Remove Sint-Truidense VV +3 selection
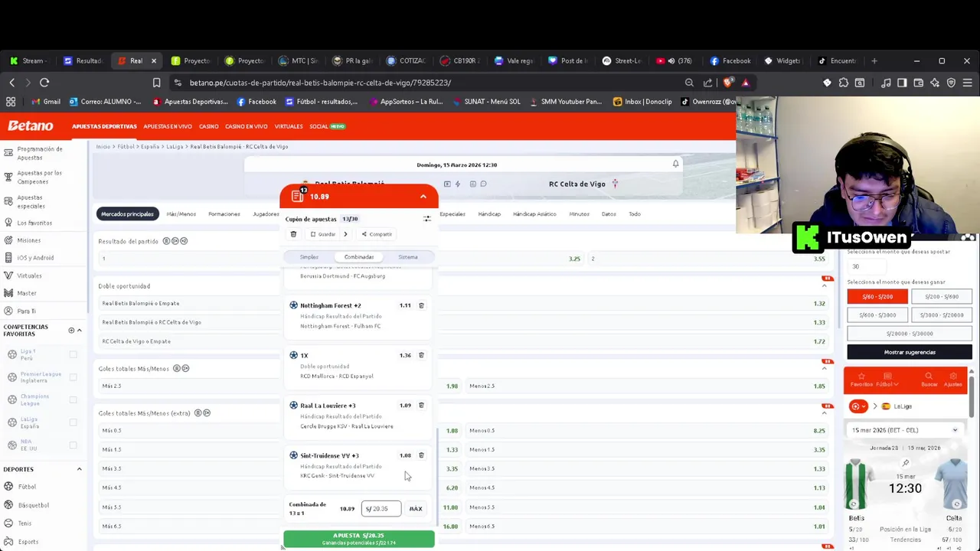 coord(421,455)
